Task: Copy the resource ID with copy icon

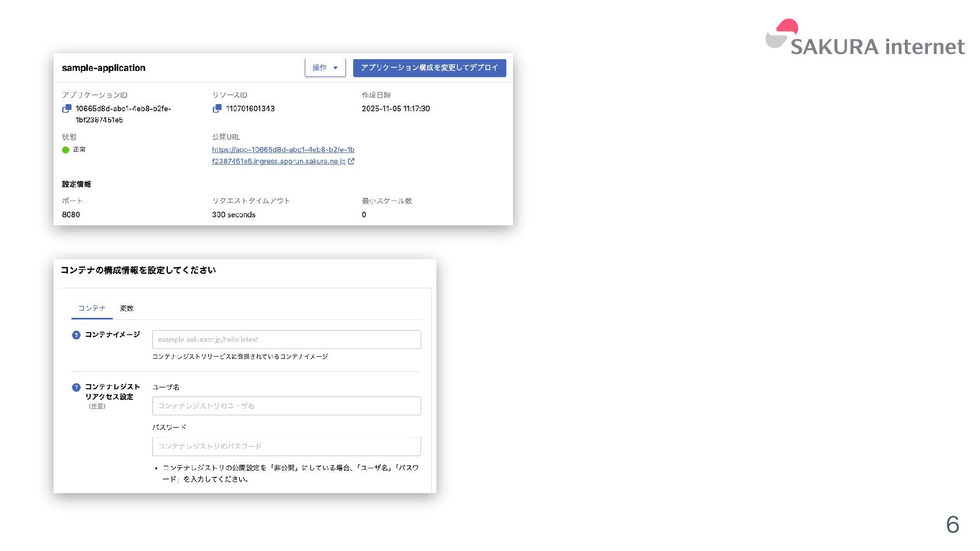Action: (x=217, y=109)
